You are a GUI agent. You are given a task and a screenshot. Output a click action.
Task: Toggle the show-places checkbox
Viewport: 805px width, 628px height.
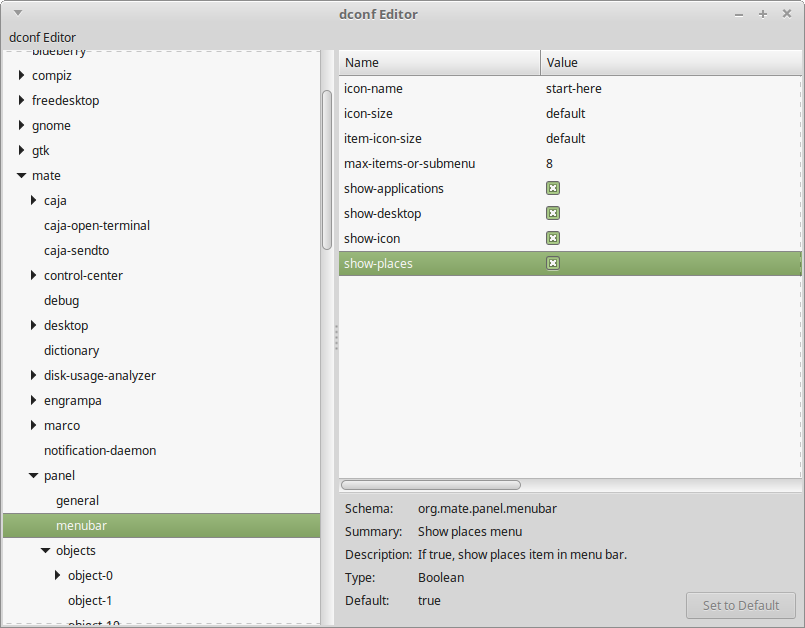(x=553, y=263)
